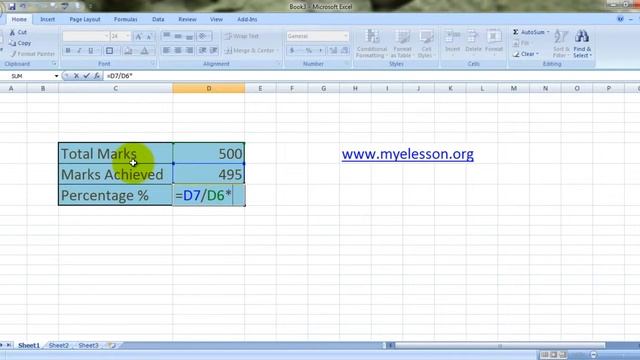Screen dimensions: 640x360
Task: Toggle Underline formatting
Action: coord(91,51)
